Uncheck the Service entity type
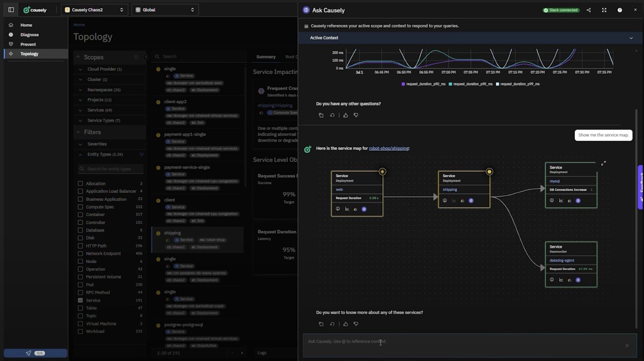The height and width of the screenshot is (361, 644). point(80,300)
